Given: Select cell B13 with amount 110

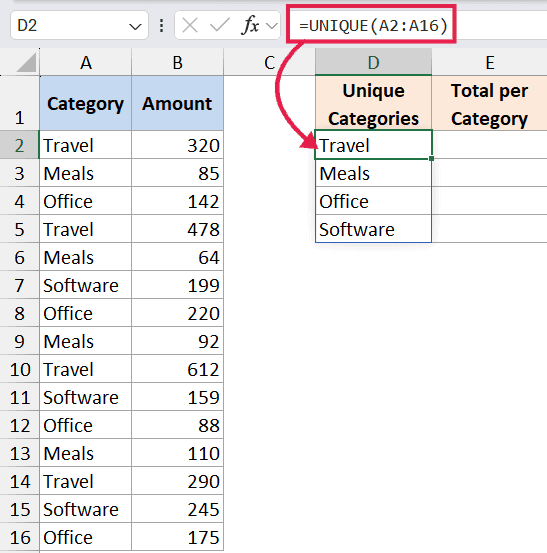Looking at the screenshot, I should coord(177,453).
